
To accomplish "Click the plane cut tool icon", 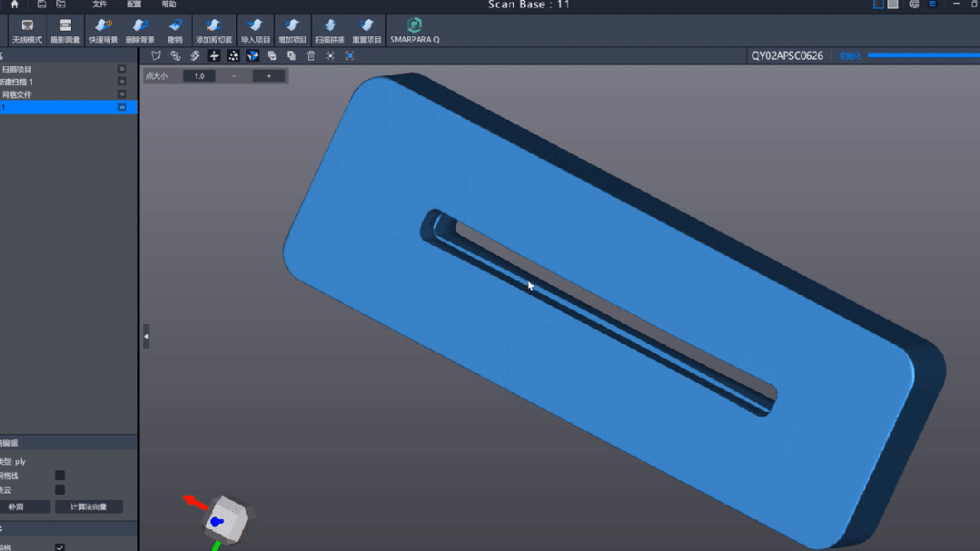I will point(213,55).
